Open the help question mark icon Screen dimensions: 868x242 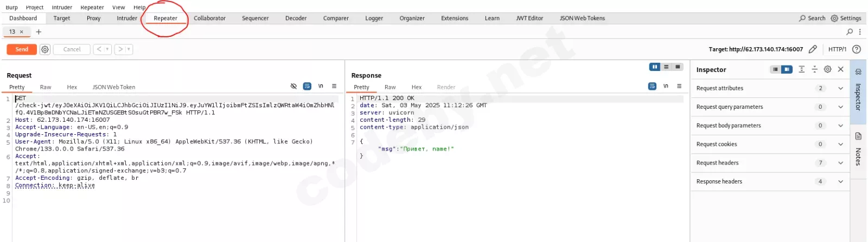click(857, 49)
